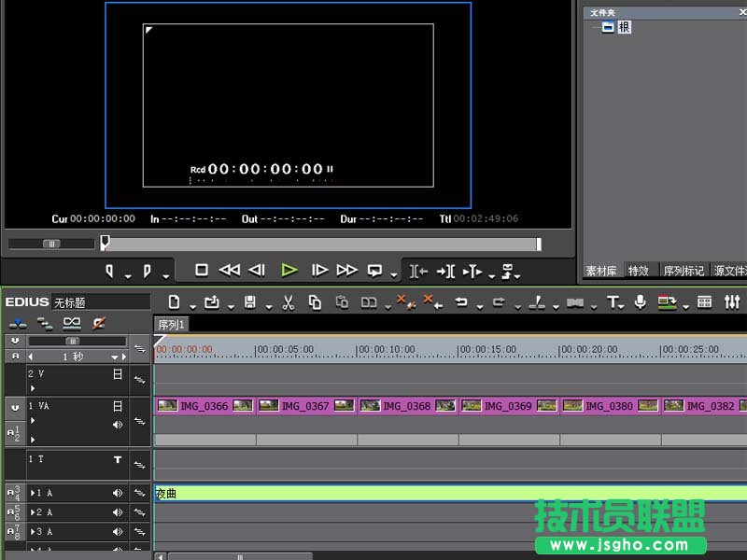Open the audio mixer icon
Image resolution: width=747 pixels, height=560 pixels.
tap(732, 301)
